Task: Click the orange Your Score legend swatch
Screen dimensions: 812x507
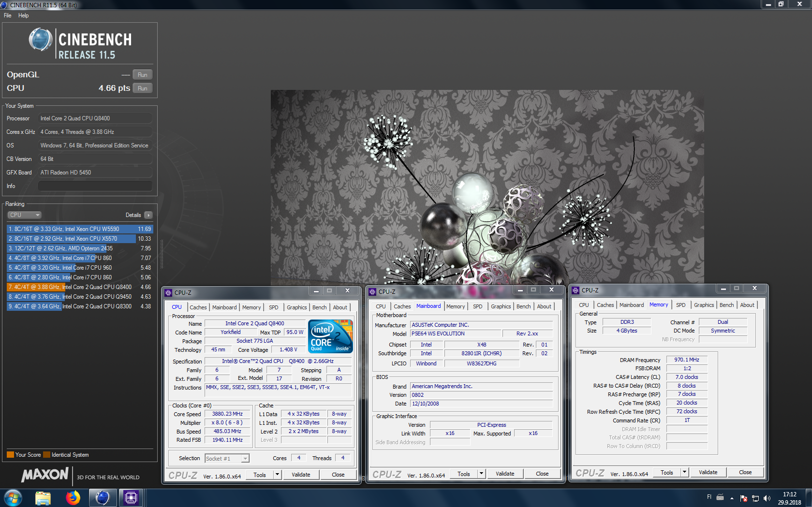Action: pyautogui.click(x=10, y=455)
